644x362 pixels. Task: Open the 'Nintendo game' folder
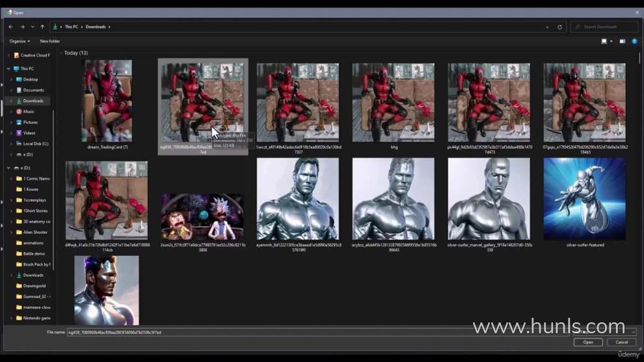33,318
